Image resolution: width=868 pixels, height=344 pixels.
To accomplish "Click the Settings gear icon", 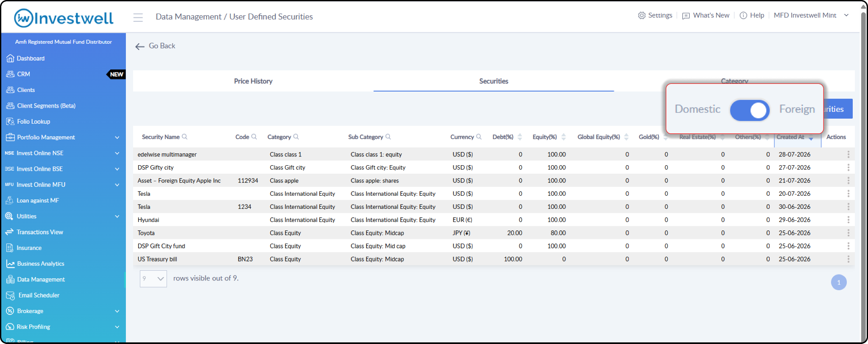I will coord(642,16).
